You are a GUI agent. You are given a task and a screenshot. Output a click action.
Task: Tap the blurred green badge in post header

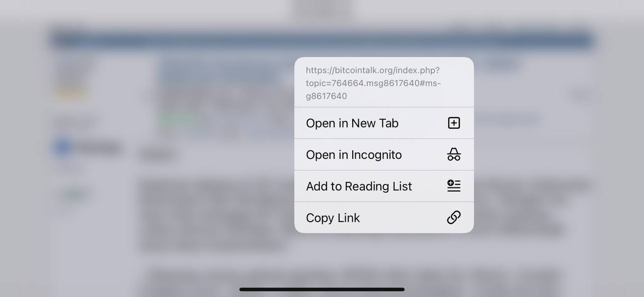point(177,119)
